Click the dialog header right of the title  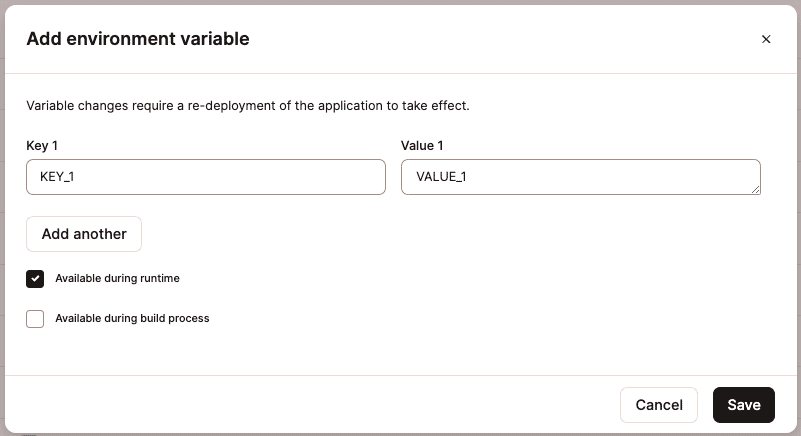[x=500, y=40]
